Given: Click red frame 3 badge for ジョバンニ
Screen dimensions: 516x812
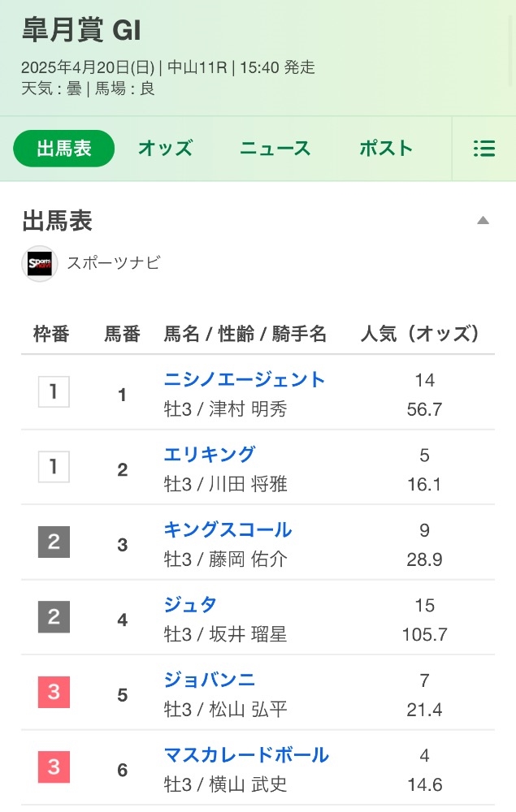Looking at the screenshot, I should coord(54,692).
